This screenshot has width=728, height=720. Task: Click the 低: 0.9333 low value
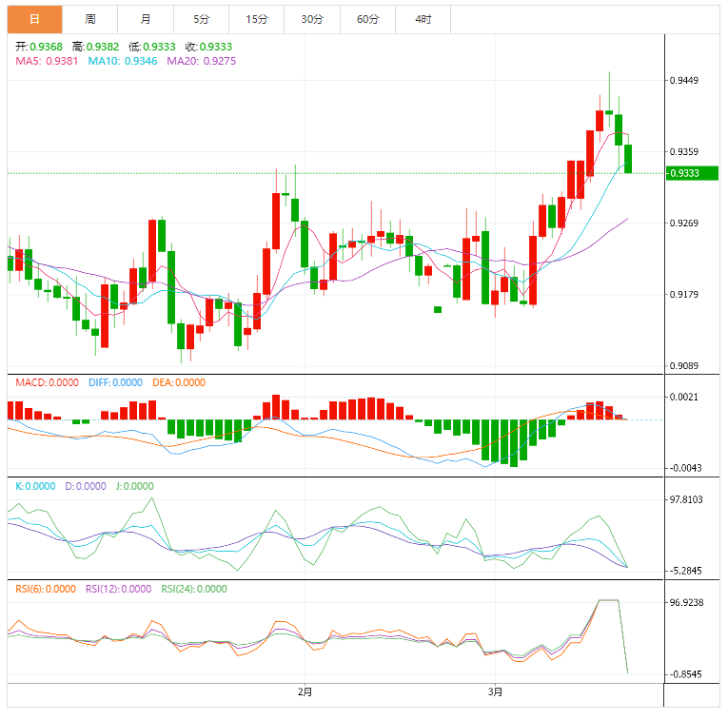(152, 47)
